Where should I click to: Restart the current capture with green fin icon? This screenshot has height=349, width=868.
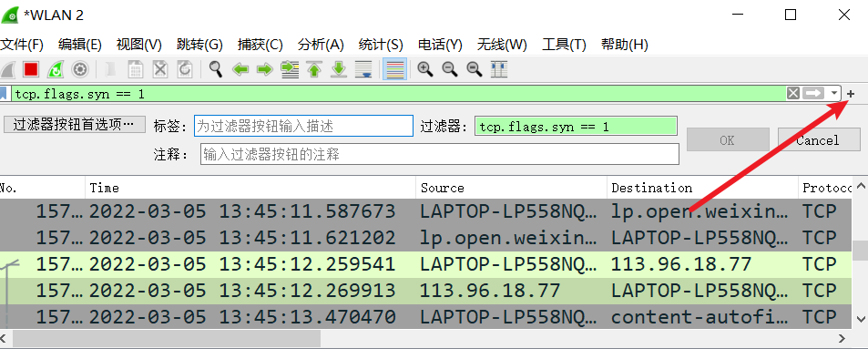(x=56, y=69)
